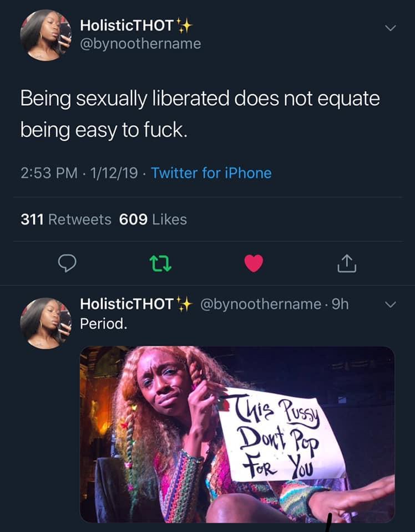Viewport: 415px width, 532px height.
Task: Unlike the tweet via red heart
Action: (254, 263)
